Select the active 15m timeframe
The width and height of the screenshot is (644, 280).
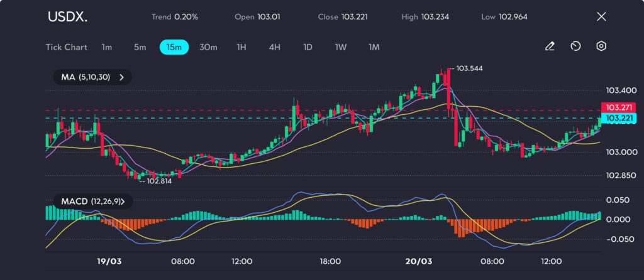174,46
